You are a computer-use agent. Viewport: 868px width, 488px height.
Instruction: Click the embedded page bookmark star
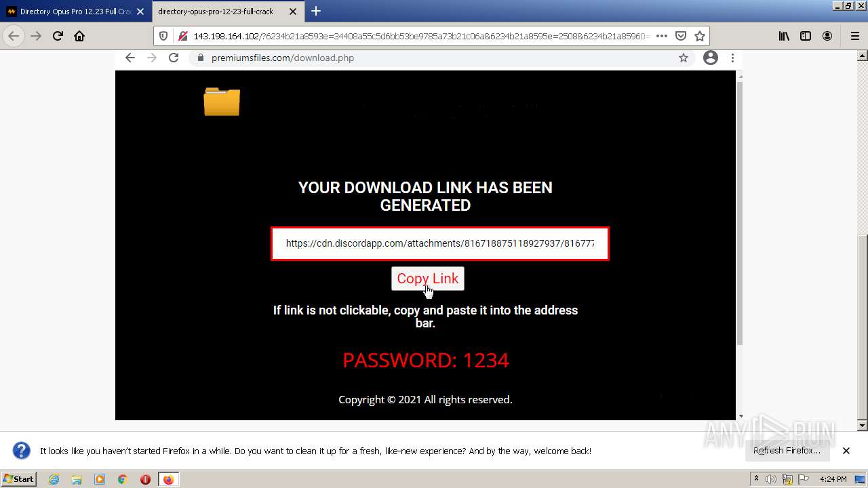(x=684, y=58)
